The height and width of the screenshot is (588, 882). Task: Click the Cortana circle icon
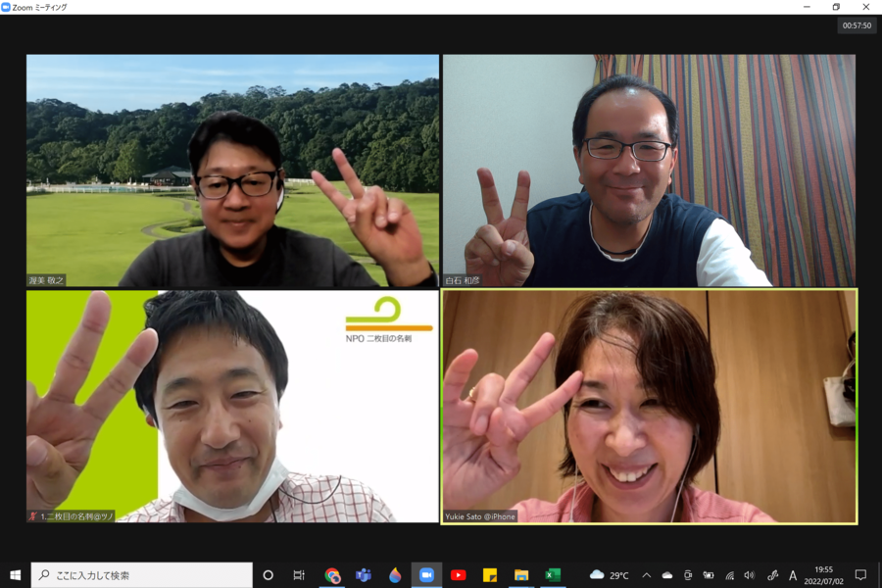coord(268,575)
